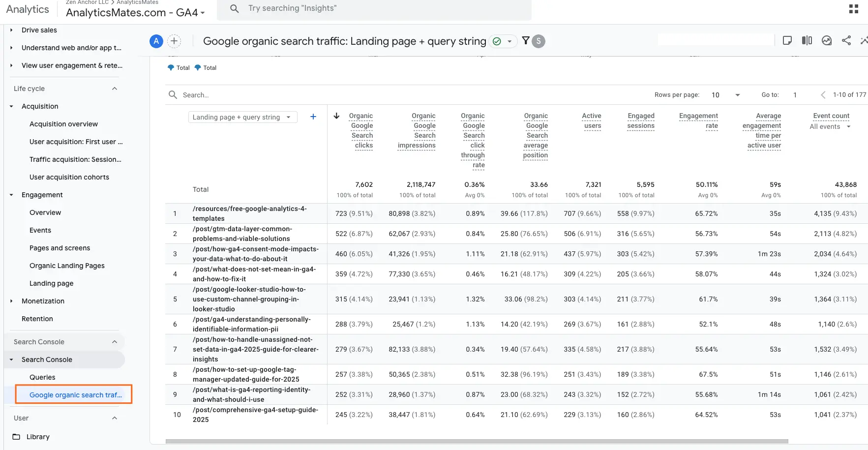Go to previous page chevron in table pager
Screen dimensions: 868x450
pyautogui.click(x=823, y=95)
